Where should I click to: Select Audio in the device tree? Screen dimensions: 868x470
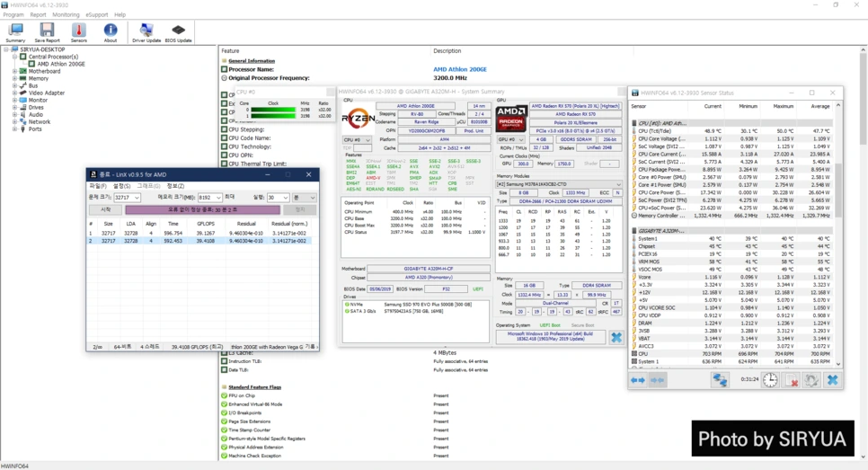tap(35, 115)
